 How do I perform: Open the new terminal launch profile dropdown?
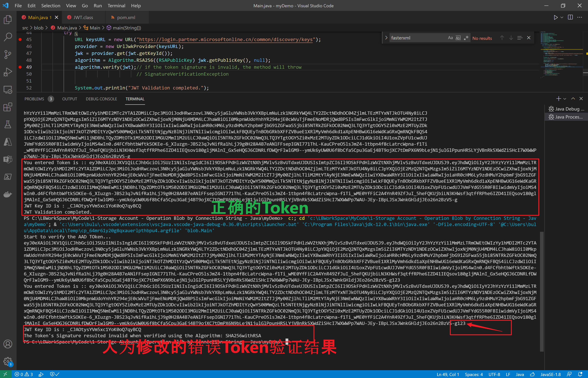point(565,99)
